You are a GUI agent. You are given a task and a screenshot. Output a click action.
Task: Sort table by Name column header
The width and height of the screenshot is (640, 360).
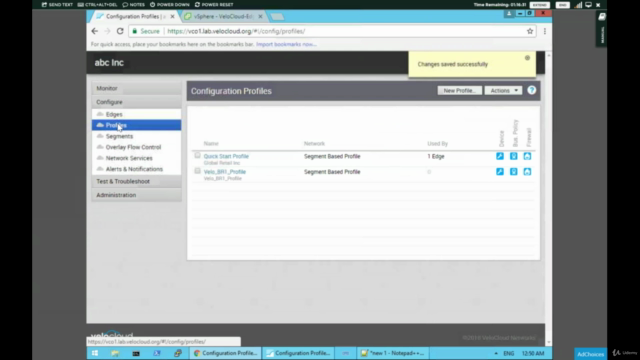211,144
